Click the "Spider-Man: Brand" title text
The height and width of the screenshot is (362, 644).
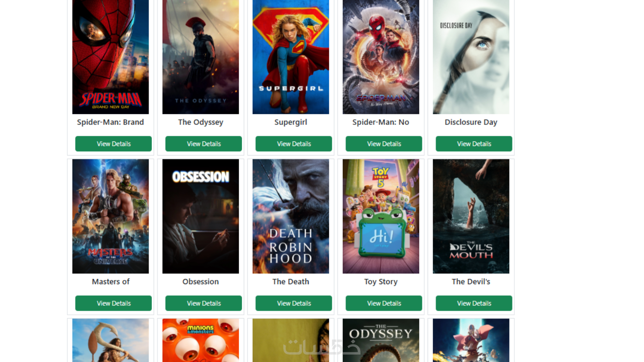pos(110,122)
